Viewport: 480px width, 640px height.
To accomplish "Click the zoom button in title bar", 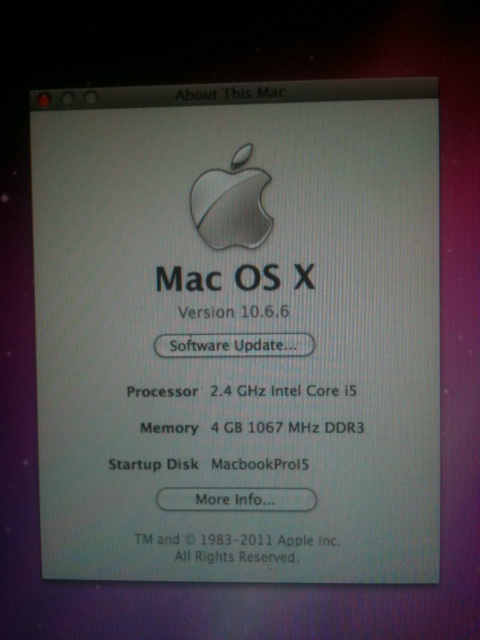I will tap(91, 98).
